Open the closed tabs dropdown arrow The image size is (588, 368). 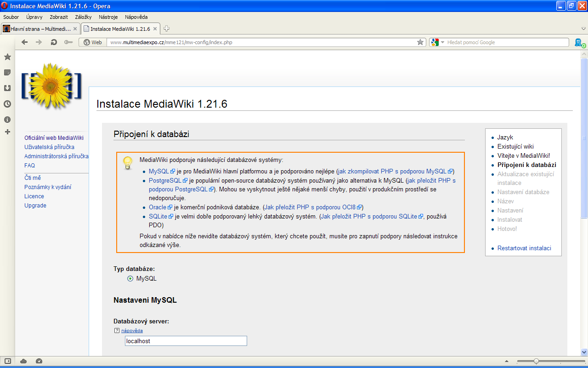583,29
